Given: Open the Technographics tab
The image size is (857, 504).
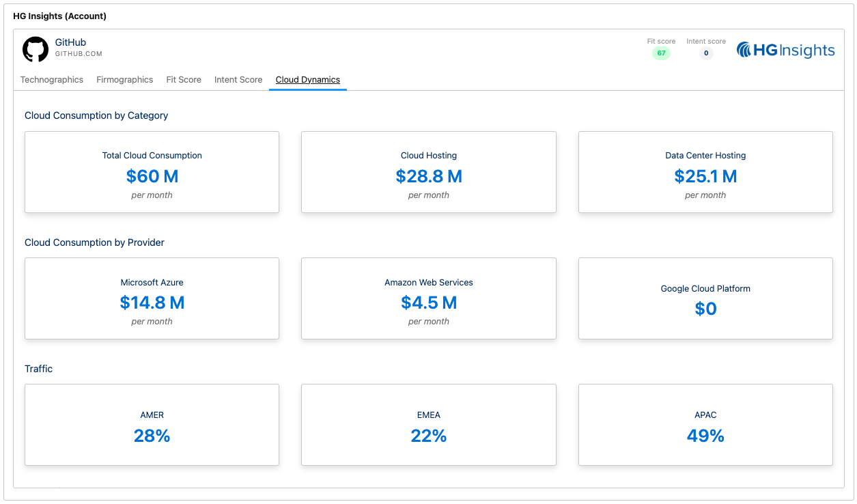Looking at the screenshot, I should 52,80.
